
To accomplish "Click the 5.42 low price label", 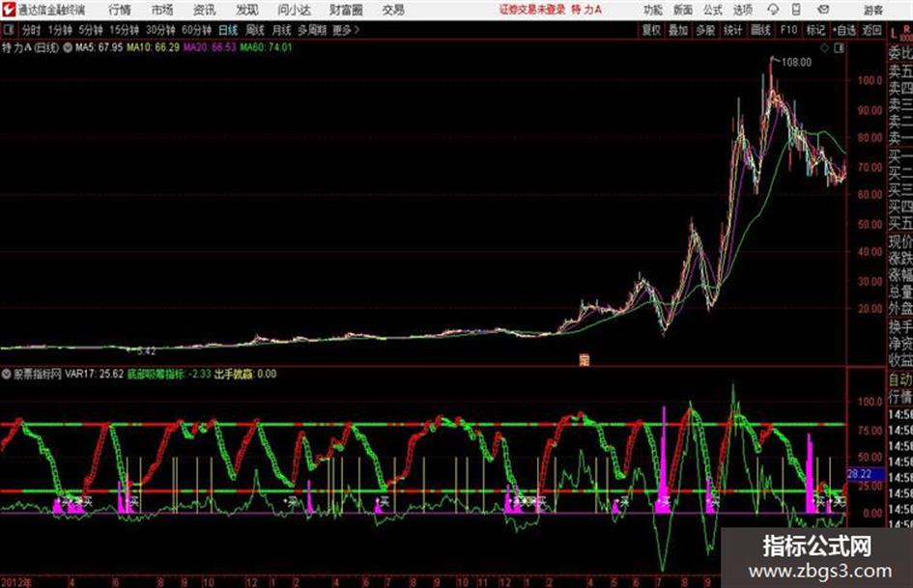I will [x=146, y=351].
